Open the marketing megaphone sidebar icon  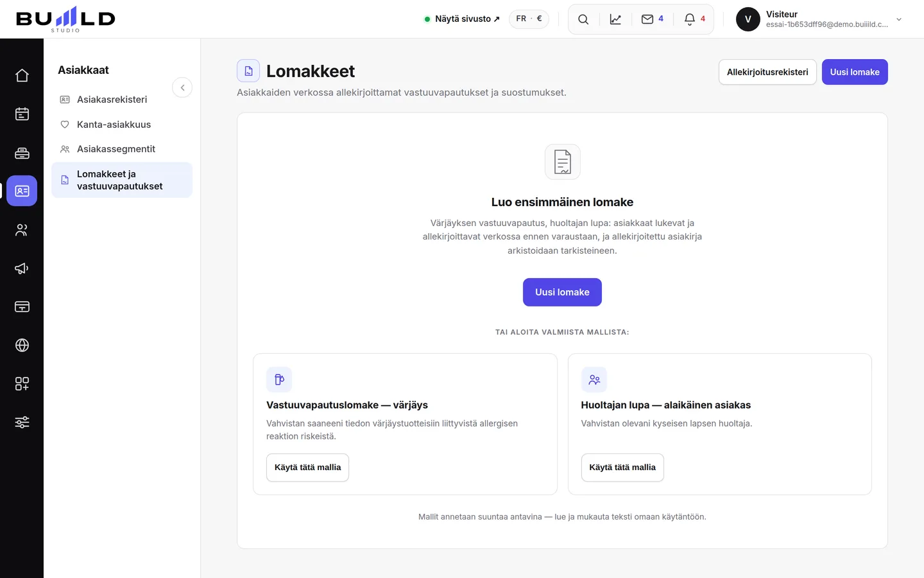22,268
